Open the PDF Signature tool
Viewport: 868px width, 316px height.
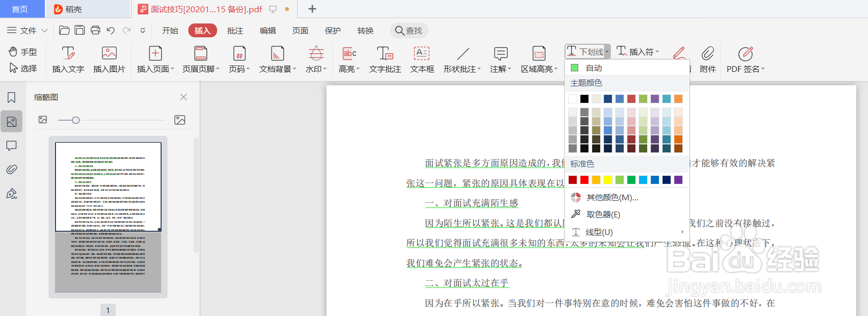(x=745, y=59)
